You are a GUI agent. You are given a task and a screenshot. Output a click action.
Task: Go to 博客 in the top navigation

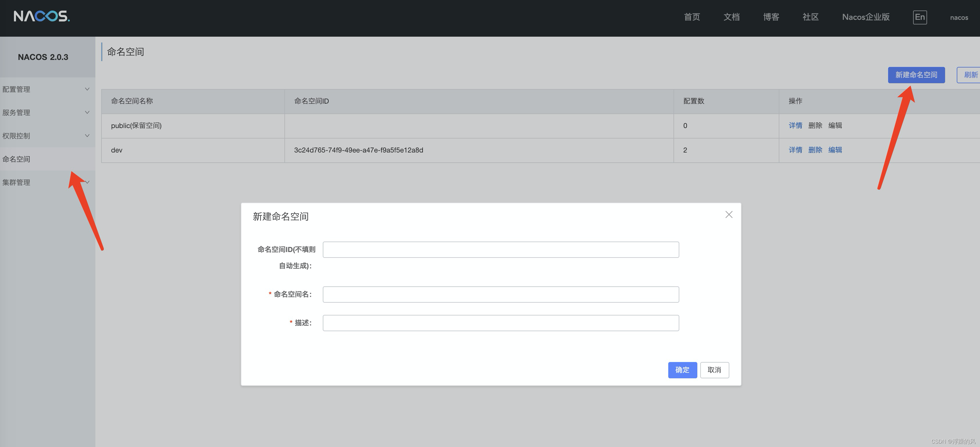tap(771, 17)
